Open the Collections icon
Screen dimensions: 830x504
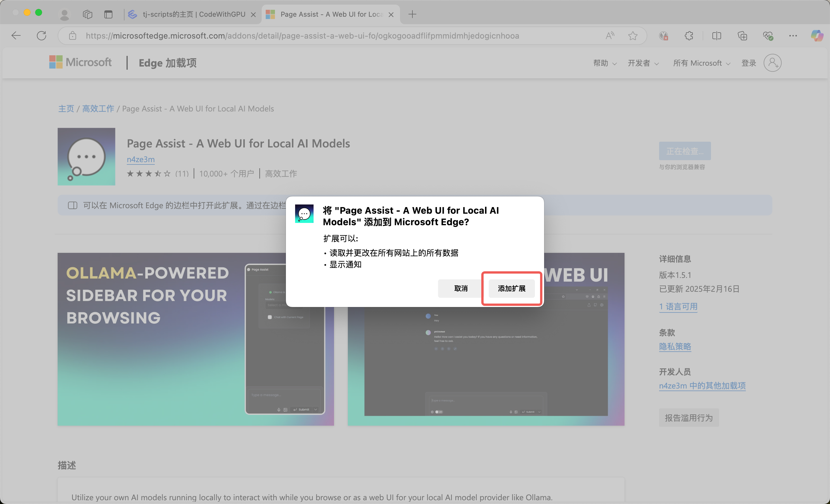pos(742,36)
